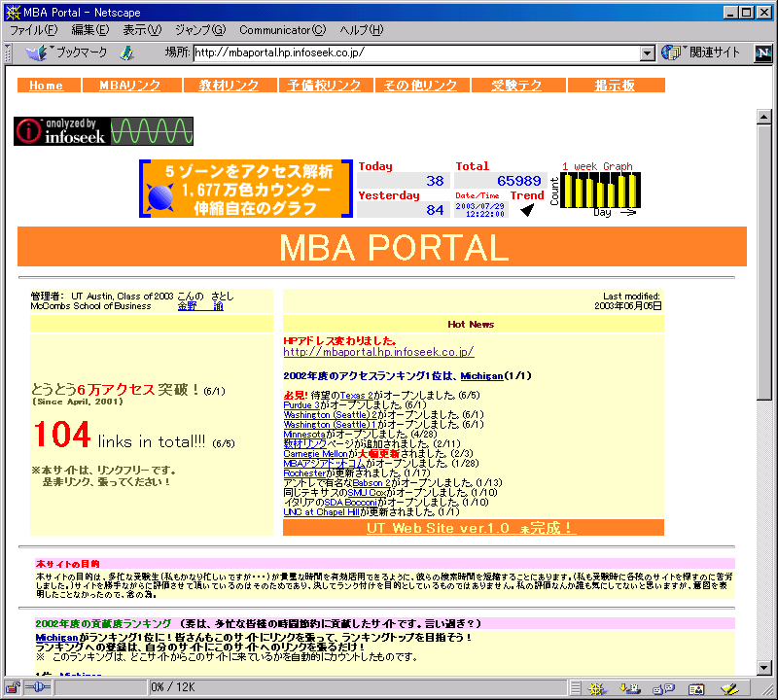Click the vertical scrollbar thumb
This screenshot has width=778, height=700.
coord(763,262)
